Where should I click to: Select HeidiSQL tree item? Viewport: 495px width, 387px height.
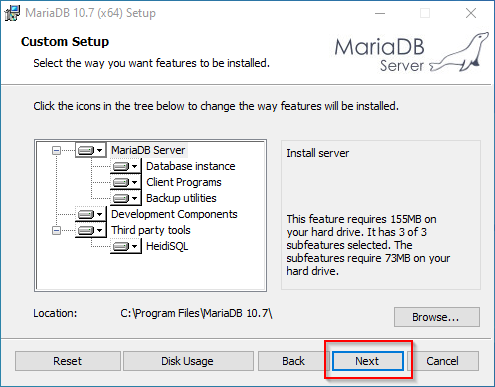(x=167, y=246)
